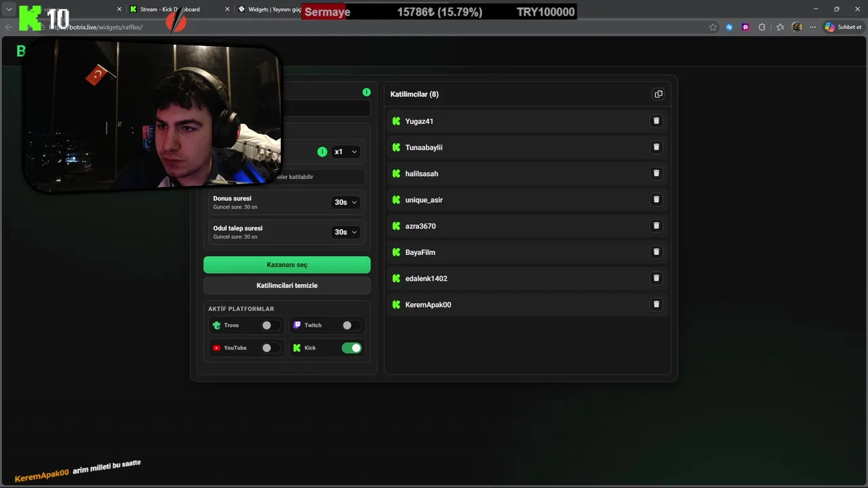
Task: Open the Extensions puzzle icon
Action: [x=762, y=27]
